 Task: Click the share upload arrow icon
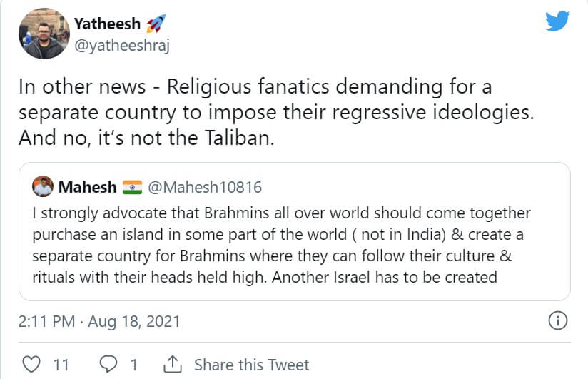172,365
